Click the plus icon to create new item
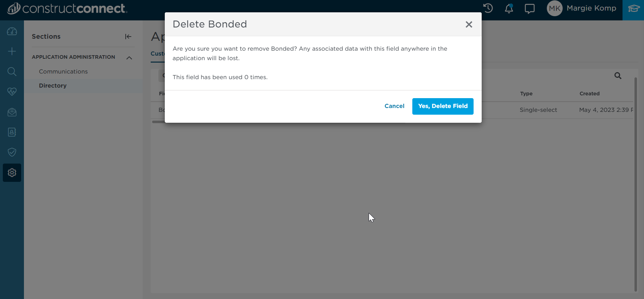Screen dimensions: 644x299 click(12, 51)
